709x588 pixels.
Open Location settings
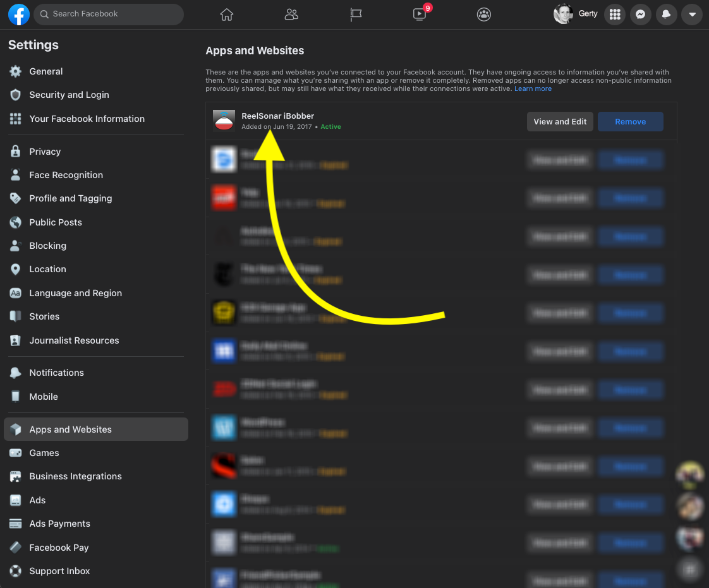[x=96, y=269]
